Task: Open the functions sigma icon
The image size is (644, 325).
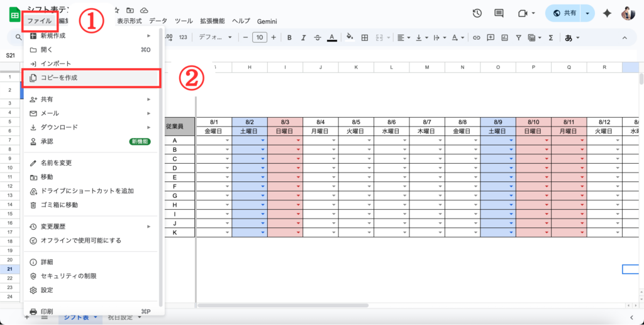Action: click(551, 37)
